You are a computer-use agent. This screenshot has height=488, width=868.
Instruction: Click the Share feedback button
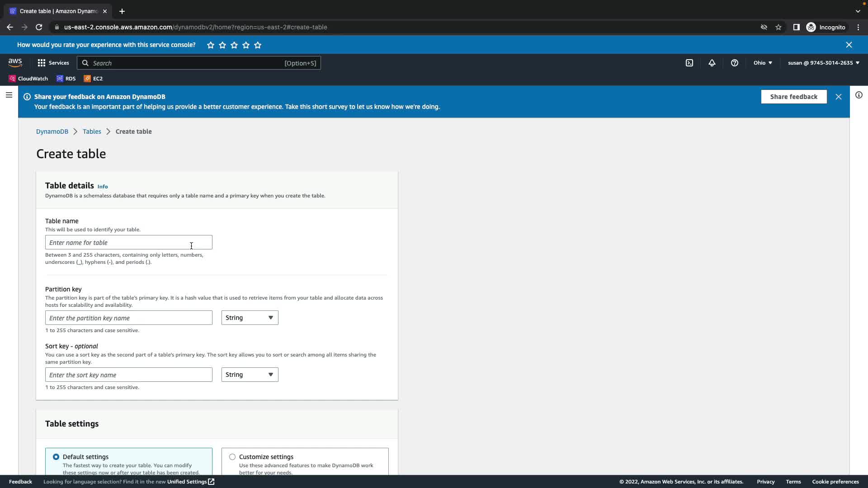click(793, 97)
